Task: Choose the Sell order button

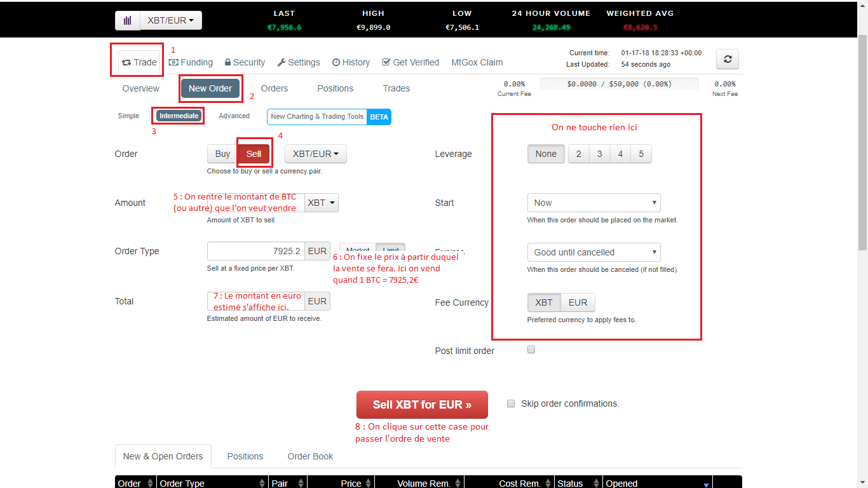Action: [x=254, y=154]
